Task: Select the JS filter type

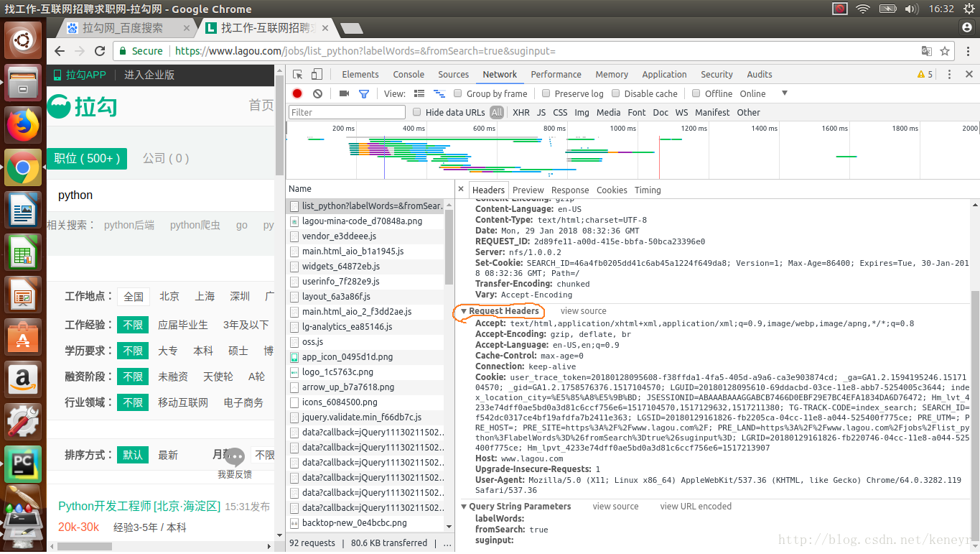Action: (541, 112)
